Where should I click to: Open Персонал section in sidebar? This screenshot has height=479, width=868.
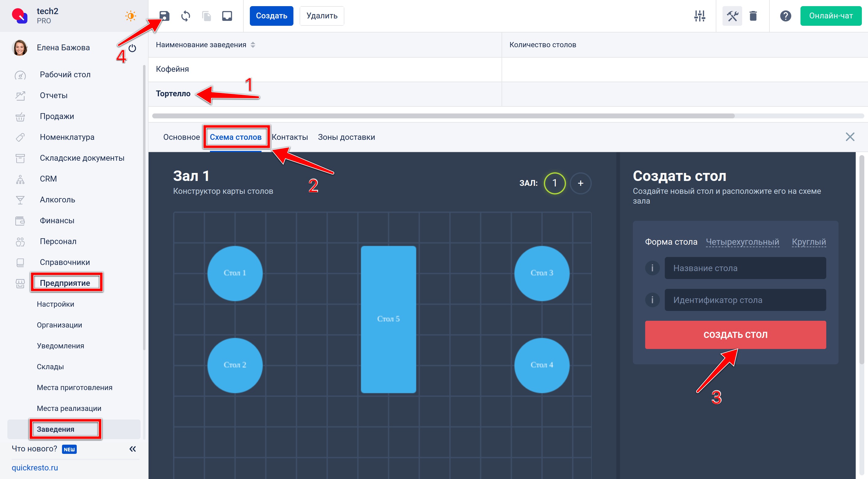pos(58,241)
